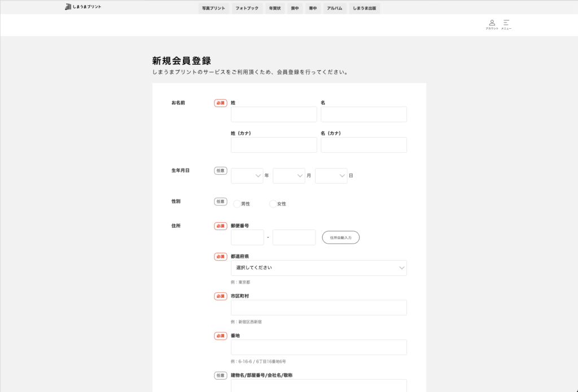Screen dimensions: 578x392
Task: Expand the 都道府県 prefecture dropdown
Action: [x=318, y=268]
